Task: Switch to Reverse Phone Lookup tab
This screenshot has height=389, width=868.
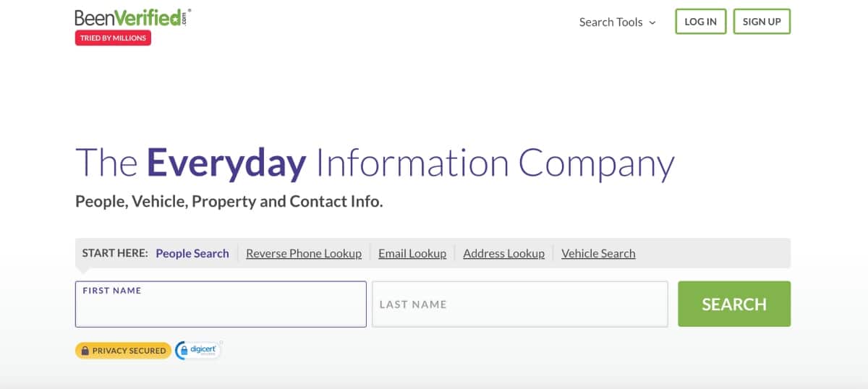Action: [x=304, y=253]
